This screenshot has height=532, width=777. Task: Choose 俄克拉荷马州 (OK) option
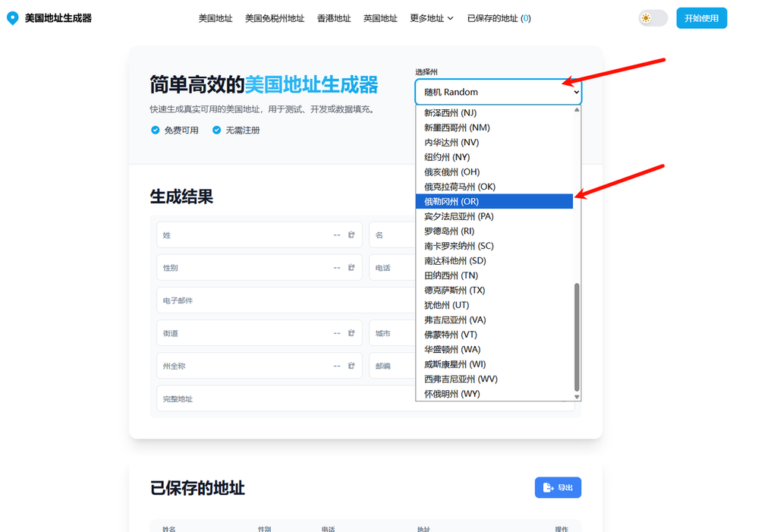[494, 187]
